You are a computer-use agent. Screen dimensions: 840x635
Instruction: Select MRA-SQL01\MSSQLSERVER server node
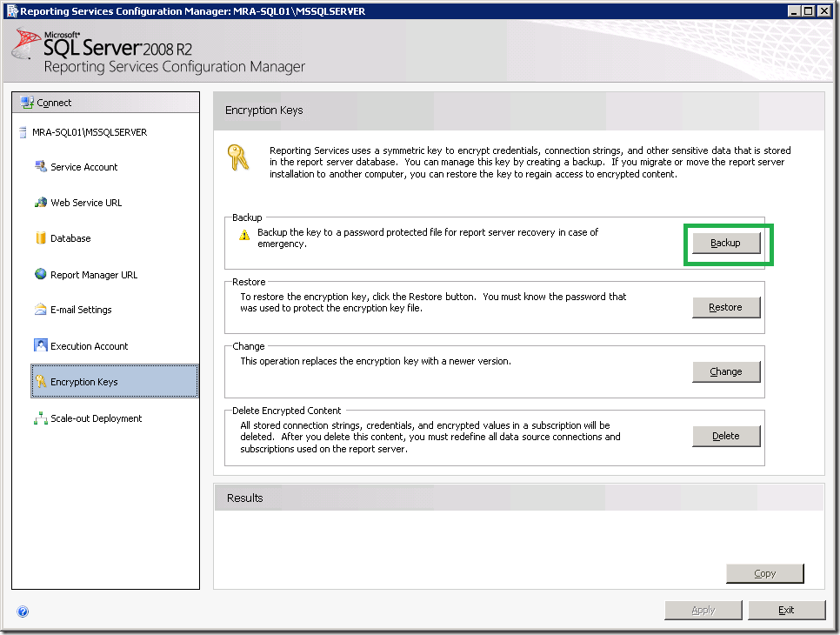tap(83, 133)
